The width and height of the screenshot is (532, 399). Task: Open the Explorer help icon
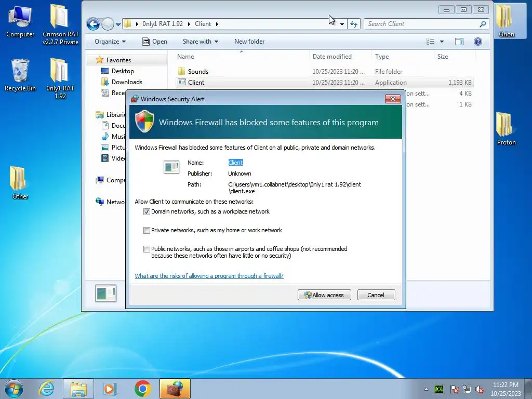tap(478, 42)
